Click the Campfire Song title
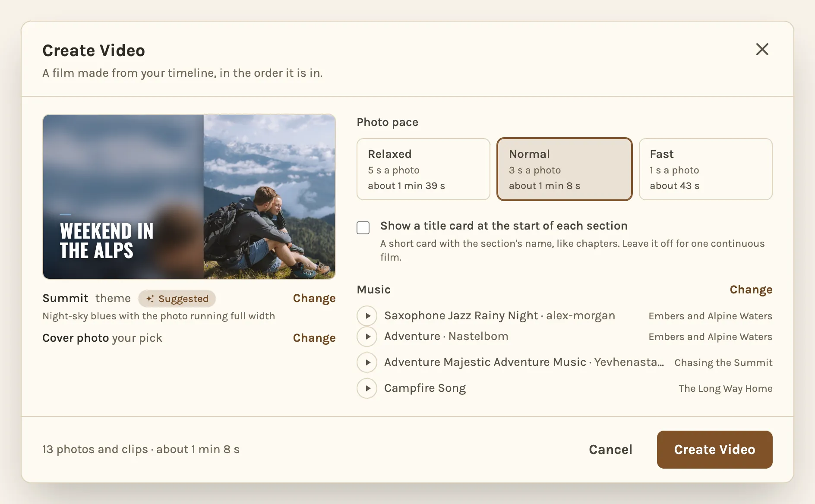815x504 pixels. point(425,388)
